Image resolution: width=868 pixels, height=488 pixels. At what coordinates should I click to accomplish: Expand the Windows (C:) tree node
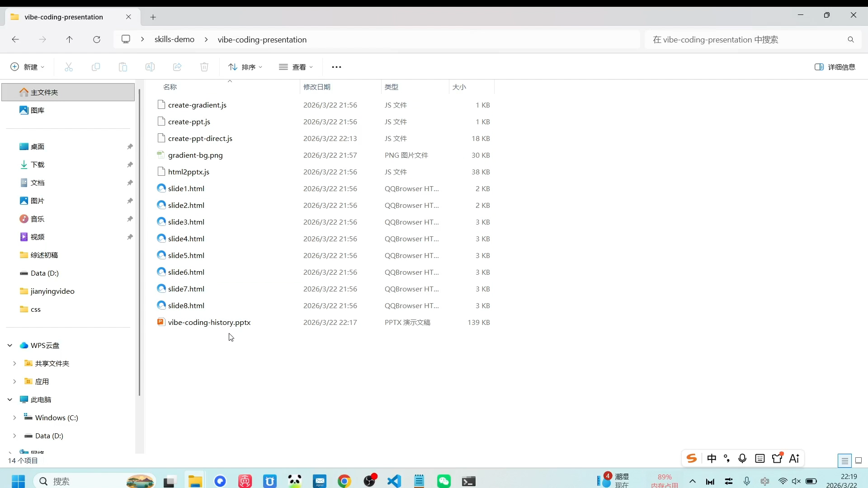tap(14, 418)
